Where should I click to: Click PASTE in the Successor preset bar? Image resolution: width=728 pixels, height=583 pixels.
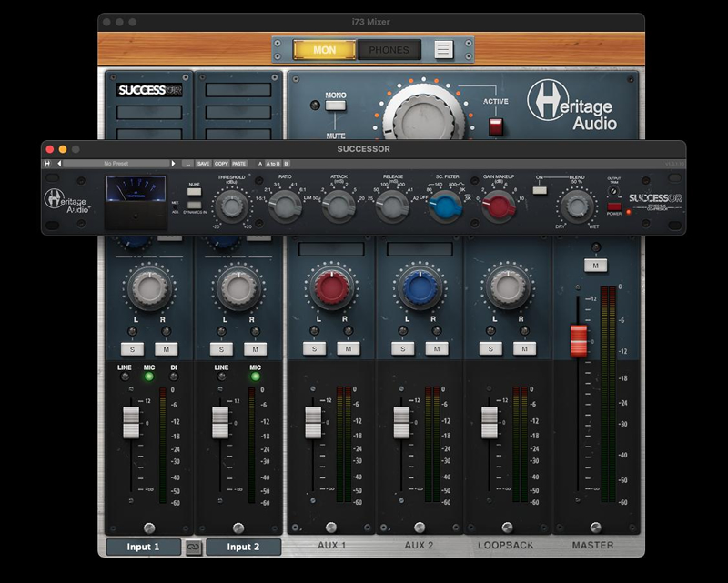click(x=239, y=164)
